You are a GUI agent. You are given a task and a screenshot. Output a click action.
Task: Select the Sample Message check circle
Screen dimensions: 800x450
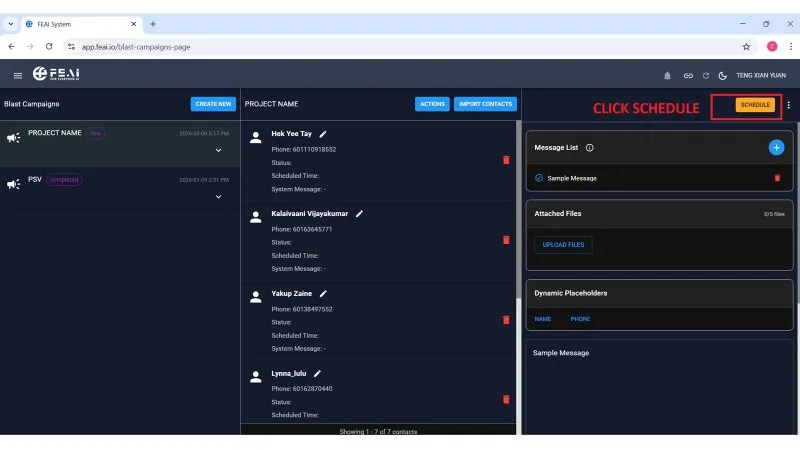(539, 178)
